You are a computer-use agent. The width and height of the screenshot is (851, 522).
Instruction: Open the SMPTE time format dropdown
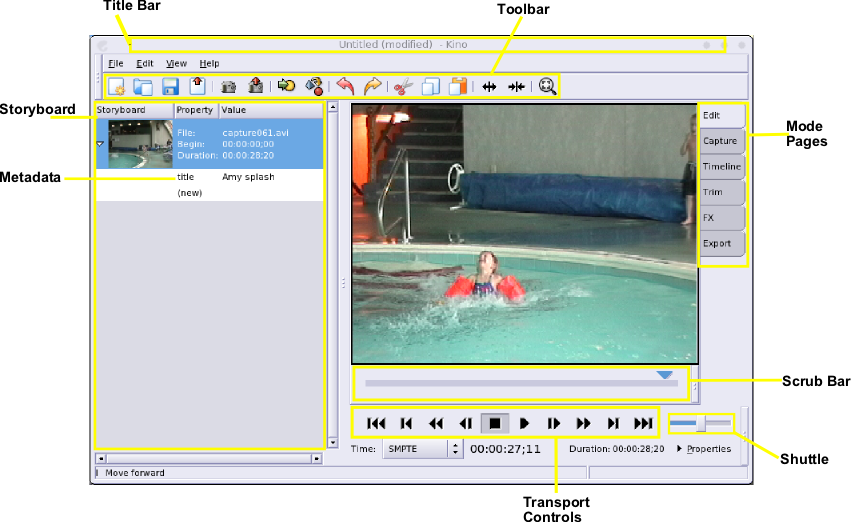[456, 449]
